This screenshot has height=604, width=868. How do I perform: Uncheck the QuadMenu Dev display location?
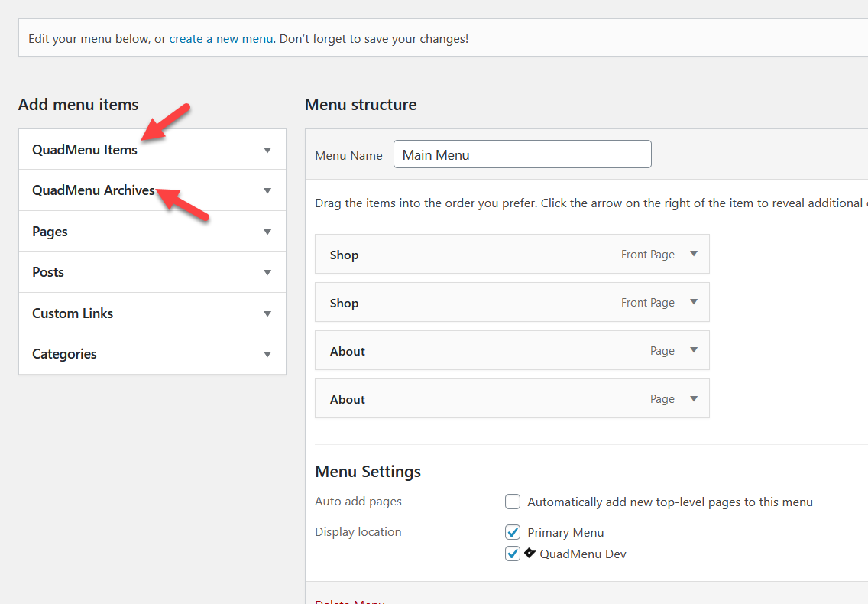[x=513, y=554]
